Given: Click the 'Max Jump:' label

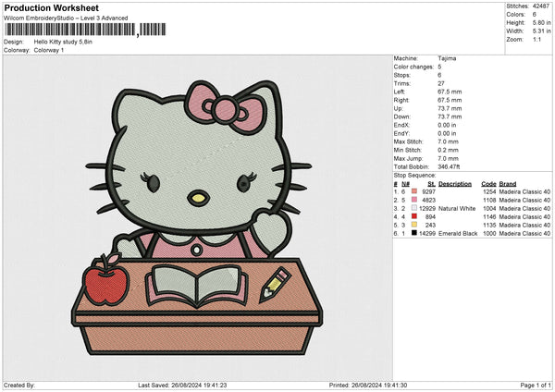Looking at the screenshot, I should [408, 158].
